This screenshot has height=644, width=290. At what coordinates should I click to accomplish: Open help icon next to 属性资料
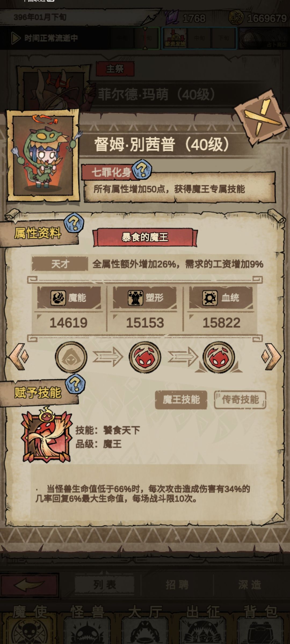coord(74,223)
